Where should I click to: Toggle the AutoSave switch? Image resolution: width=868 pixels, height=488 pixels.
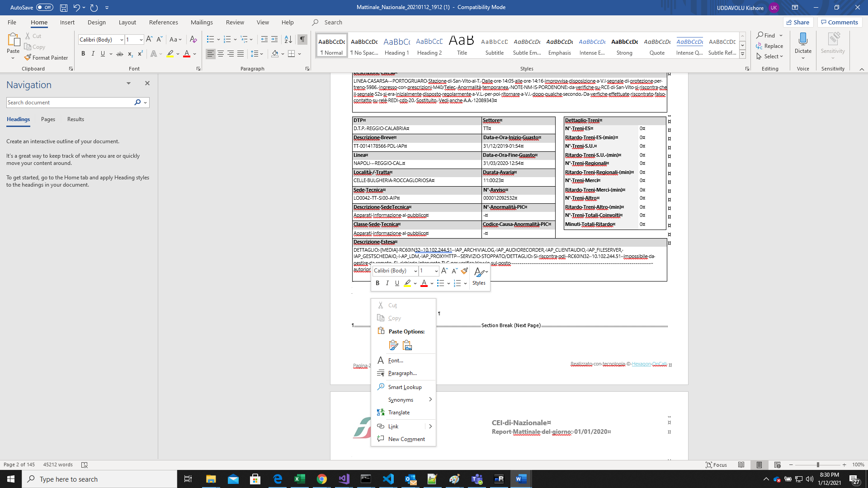pyautogui.click(x=44, y=7)
